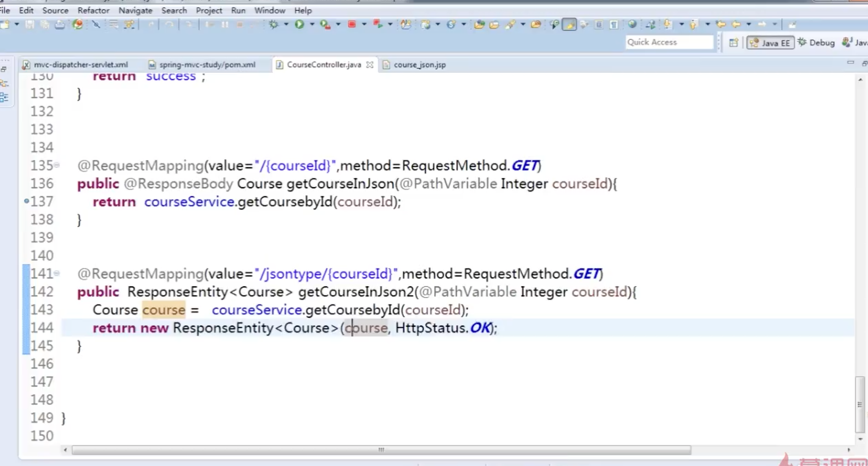This screenshot has width=868, height=466.
Task: Click the scroll-down arrow of vertical scrollbar
Action: coord(860,439)
